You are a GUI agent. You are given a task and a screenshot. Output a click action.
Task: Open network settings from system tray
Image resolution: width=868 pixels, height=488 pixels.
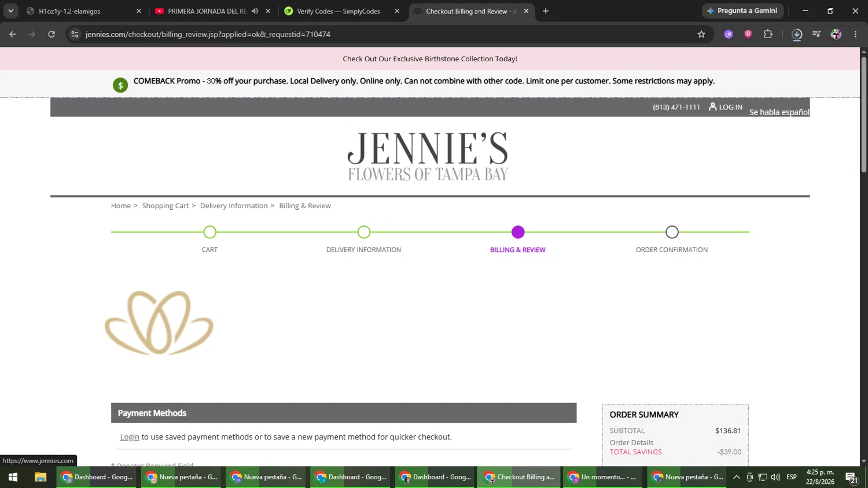[x=763, y=477]
